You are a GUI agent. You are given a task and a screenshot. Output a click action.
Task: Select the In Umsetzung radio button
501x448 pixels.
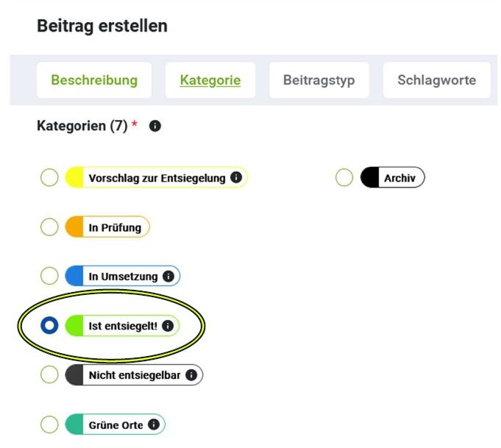click(49, 277)
